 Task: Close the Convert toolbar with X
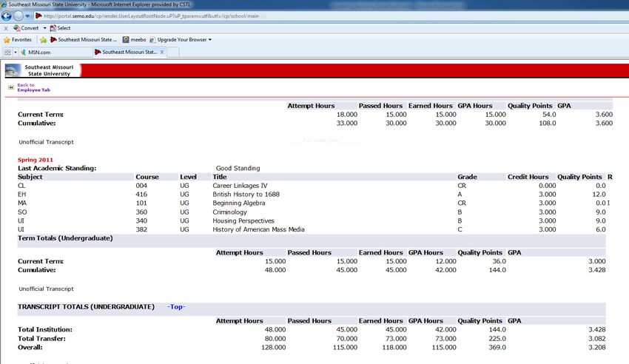(6, 28)
